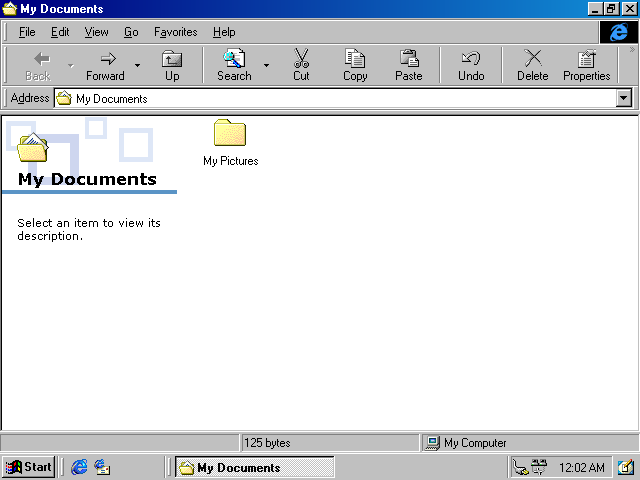Minimize the My Documents window
Viewport: 640px width, 480px height.
pos(595,9)
